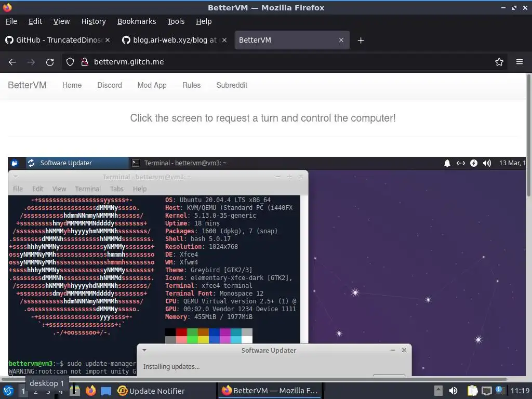
Task: Click 'Installing updates...' text
Action: [171, 366]
